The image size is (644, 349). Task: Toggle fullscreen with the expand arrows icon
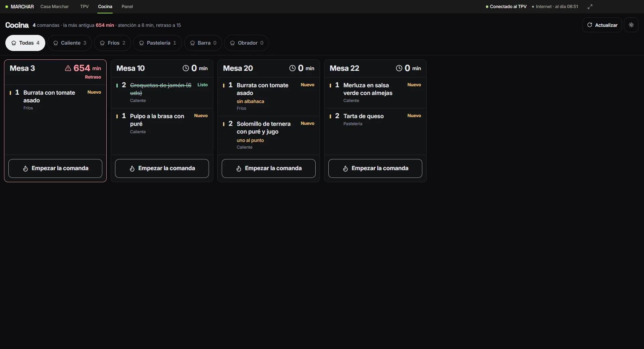[590, 7]
